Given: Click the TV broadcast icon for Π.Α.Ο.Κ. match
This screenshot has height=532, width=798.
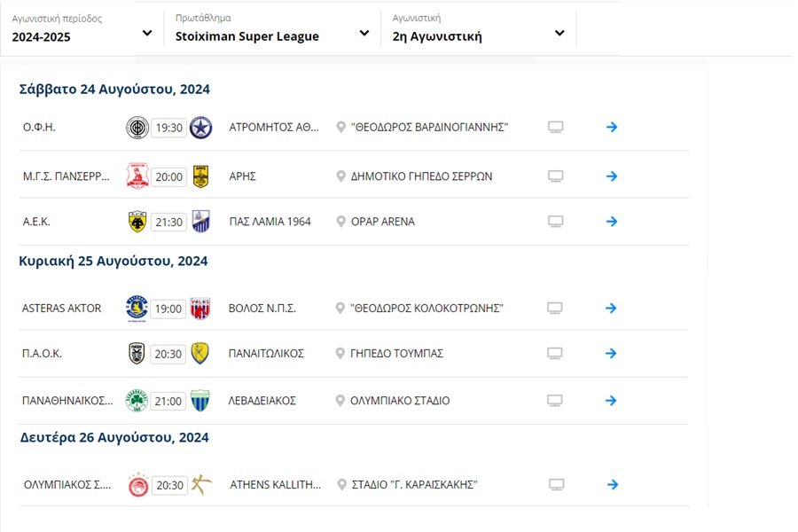Looking at the screenshot, I should point(555,354).
